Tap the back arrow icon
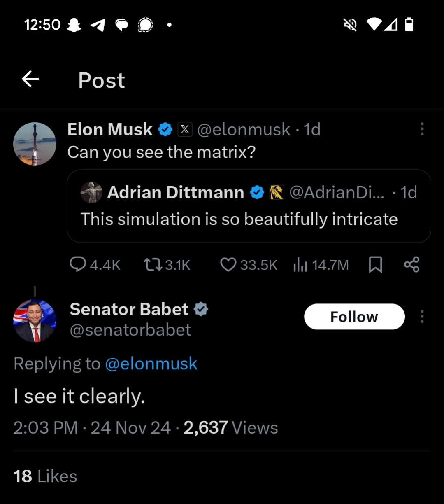444x504 pixels. point(30,79)
